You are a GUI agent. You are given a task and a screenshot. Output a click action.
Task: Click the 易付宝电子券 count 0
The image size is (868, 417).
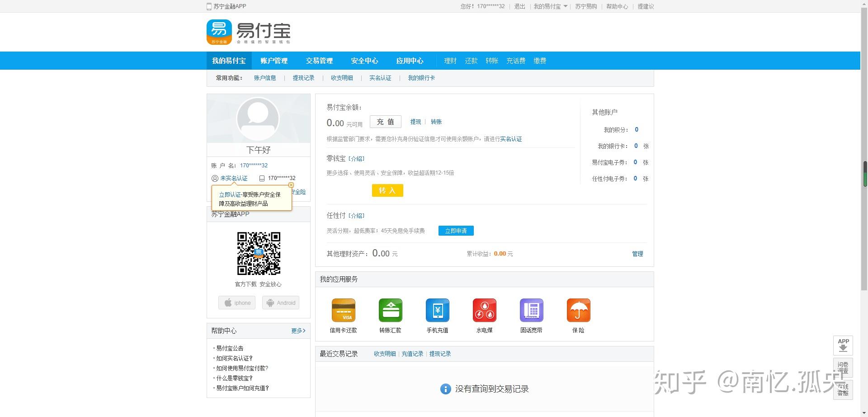click(x=636, y=162)
